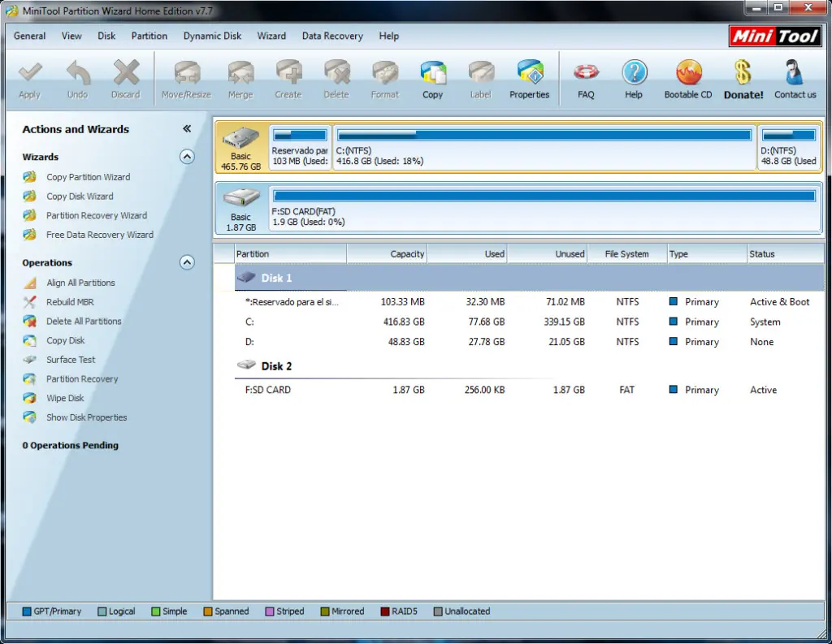Open the Help menu
The width and height of the screenshot is (832, 644).
pyautogui.click(x=389, y=36)
